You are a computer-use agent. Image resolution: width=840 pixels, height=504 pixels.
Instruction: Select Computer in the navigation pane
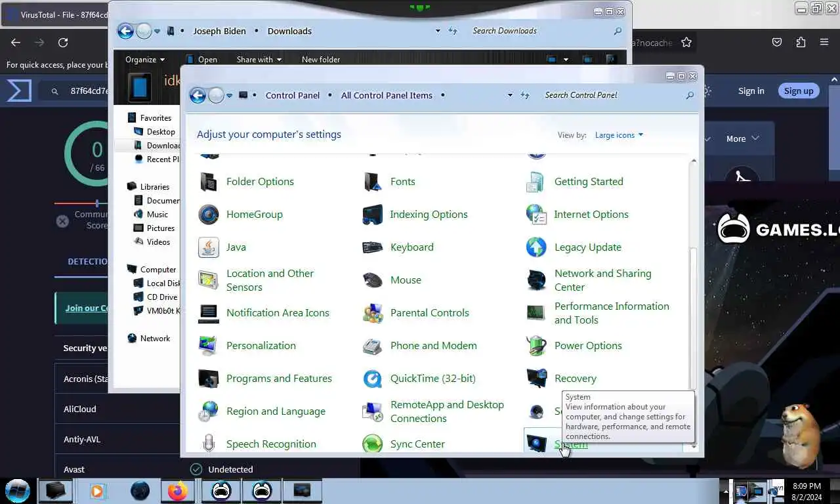click(152, 270)
